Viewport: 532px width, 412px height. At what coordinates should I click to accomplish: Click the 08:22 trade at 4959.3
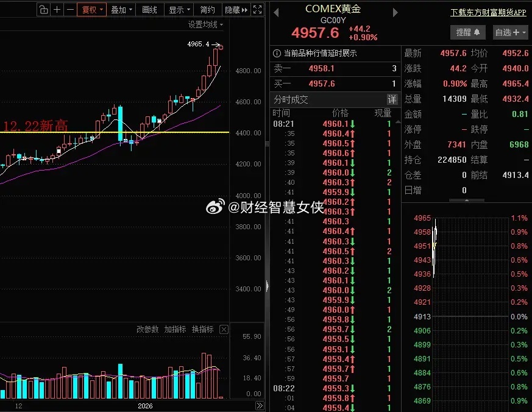click(x=335, y=388)
